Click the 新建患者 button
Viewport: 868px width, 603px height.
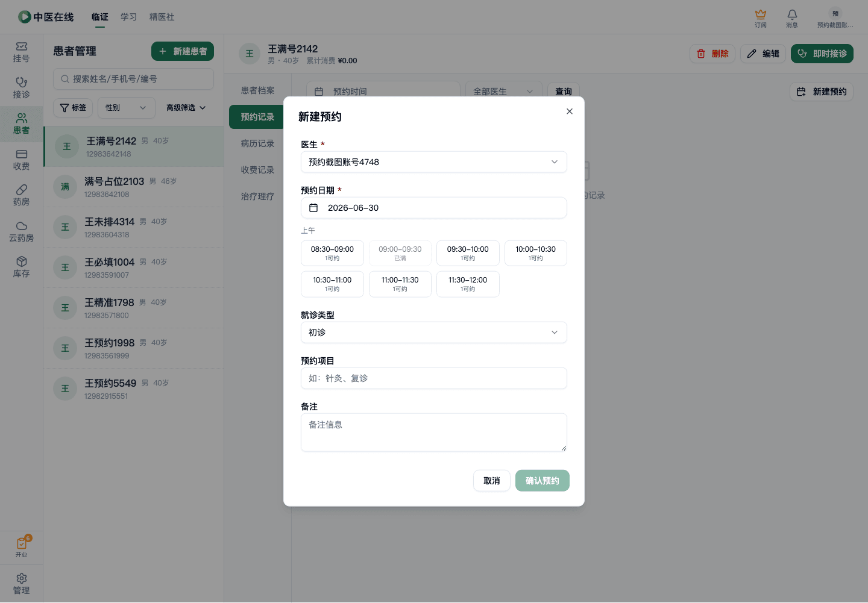pyautogui.click(x=183, y=51)
